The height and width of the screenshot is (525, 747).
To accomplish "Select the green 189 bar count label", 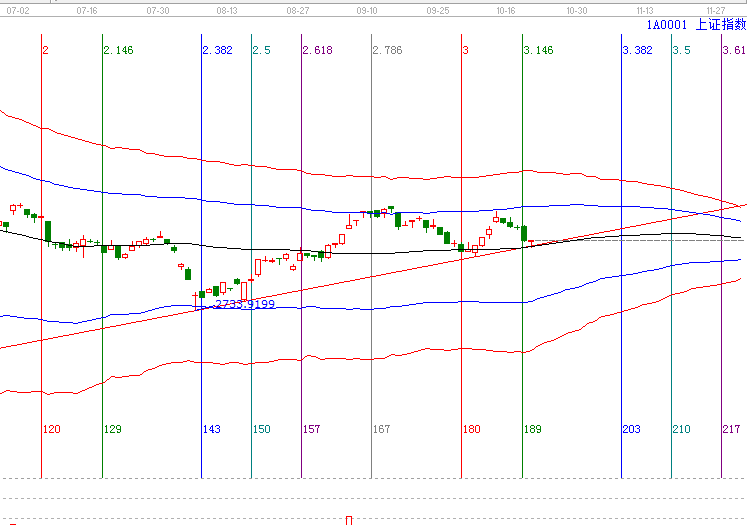I will [x=533, y=429].
